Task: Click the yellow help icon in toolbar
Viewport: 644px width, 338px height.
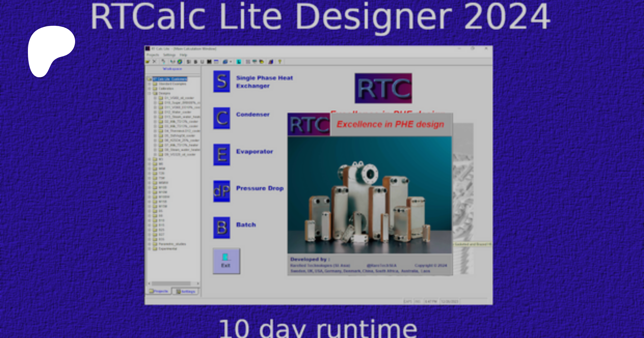Action: (280, 62)
